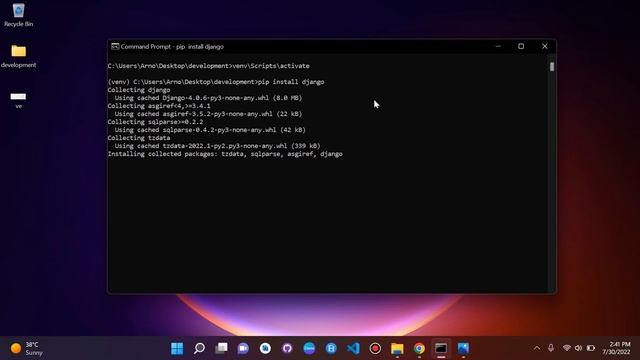Open the Canva app in the taskbar
Screen dimensions: 640x360
coord(309,348)
